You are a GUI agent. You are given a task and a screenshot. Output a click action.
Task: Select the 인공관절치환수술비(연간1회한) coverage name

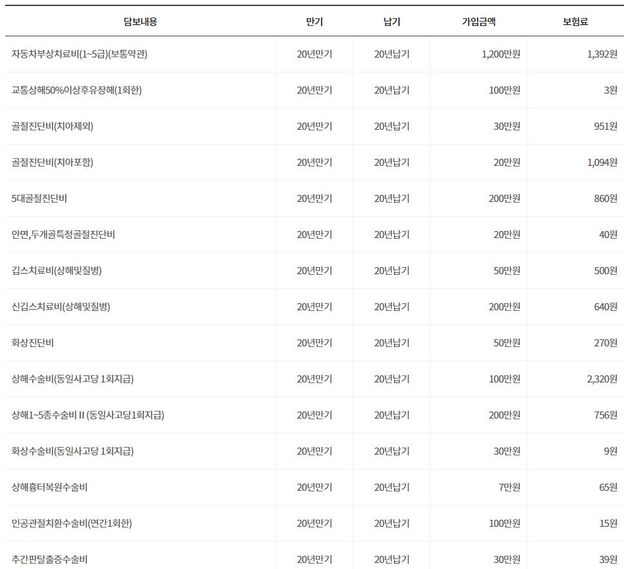point(72,522)
